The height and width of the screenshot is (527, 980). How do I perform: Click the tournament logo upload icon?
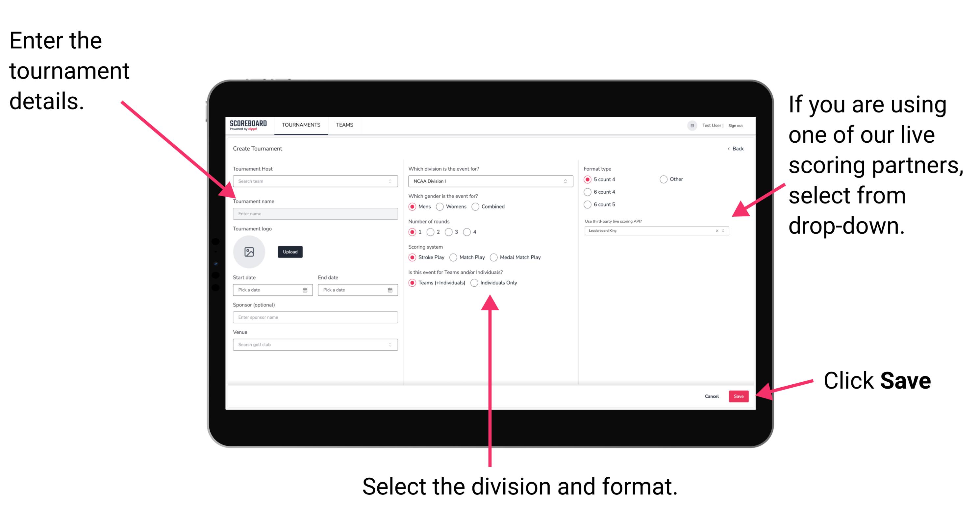click(249, 252)
